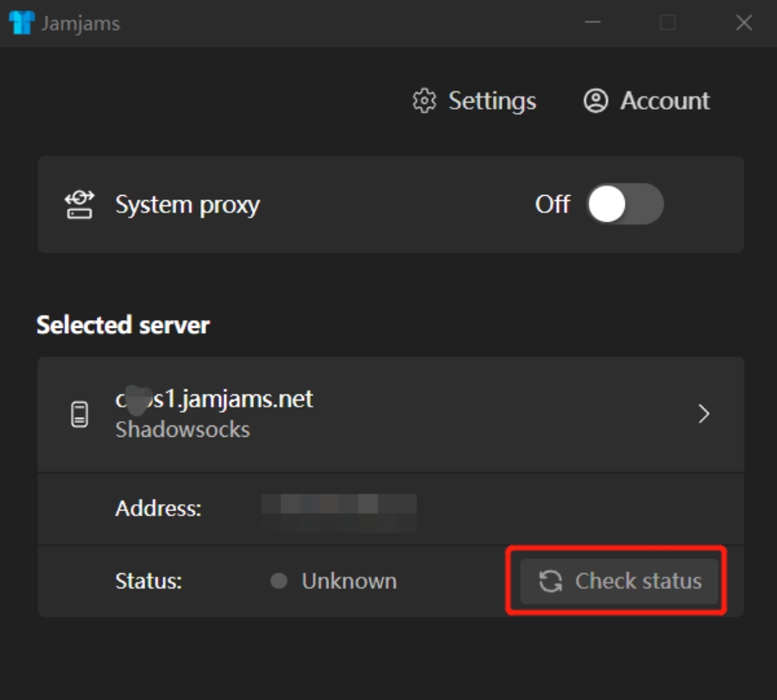
Task: Click the server device icon
Action: click(x=79, y=414)
